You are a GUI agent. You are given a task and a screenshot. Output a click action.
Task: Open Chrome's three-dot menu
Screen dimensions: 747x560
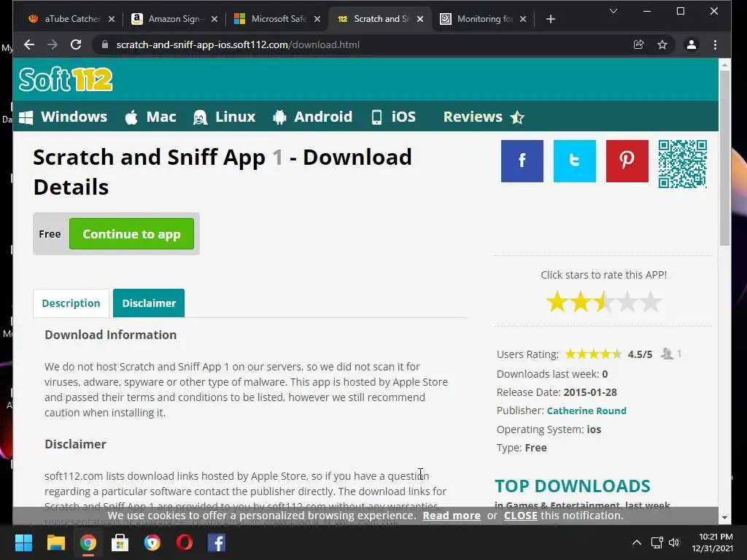click(715, 44)
